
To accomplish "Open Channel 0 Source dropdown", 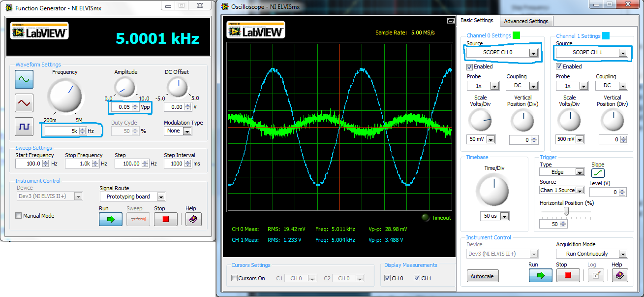I will tap(533, 53).
